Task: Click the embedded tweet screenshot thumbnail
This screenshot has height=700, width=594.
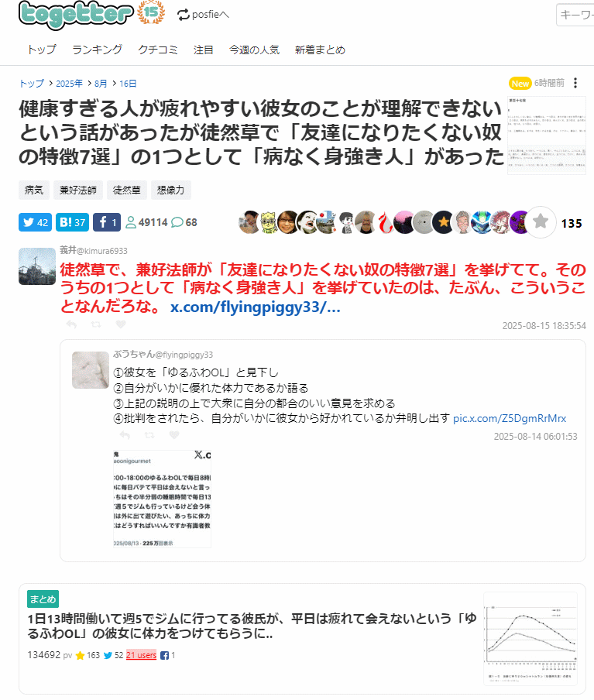Action: pyautogui.click(x=162, y=499)
